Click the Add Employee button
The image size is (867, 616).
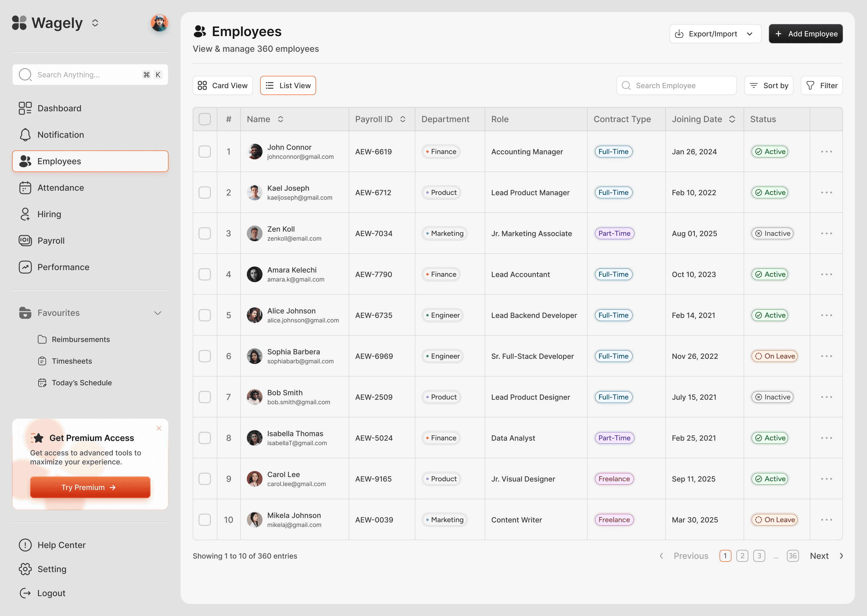pos(805,34)
